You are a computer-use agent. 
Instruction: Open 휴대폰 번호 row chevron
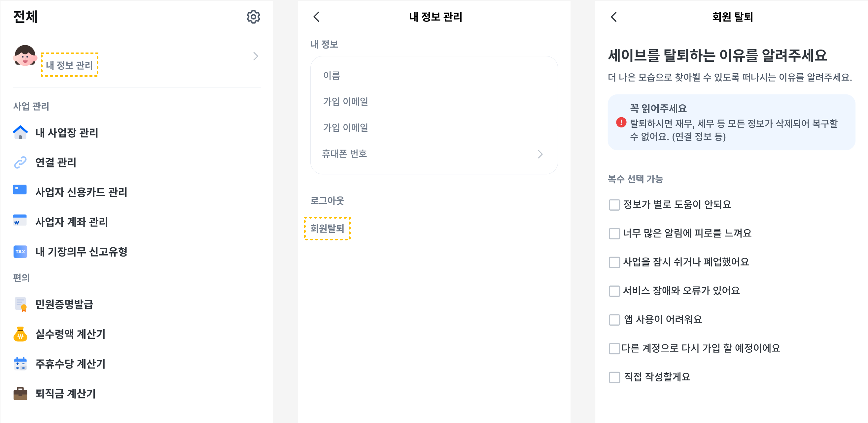pos(540,154)
